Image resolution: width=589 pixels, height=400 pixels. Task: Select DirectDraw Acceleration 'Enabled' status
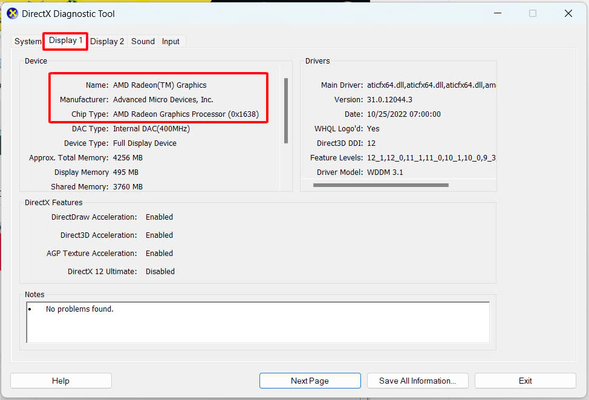point(159,217)
